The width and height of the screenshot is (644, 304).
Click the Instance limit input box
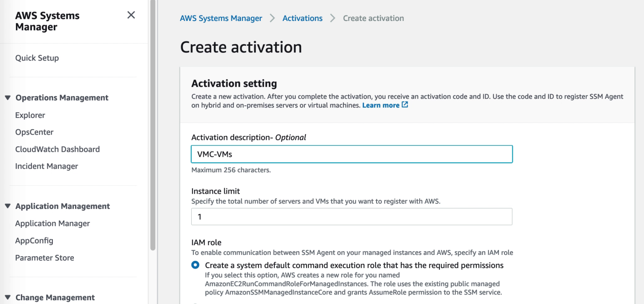pos(351,216)
